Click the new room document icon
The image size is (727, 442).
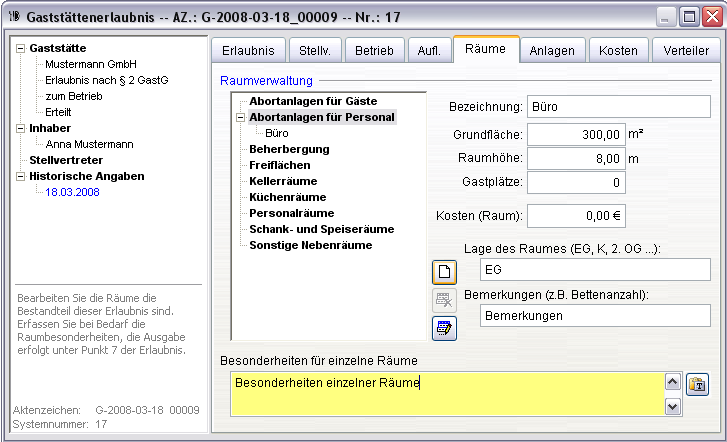click(x=445, y=271)
